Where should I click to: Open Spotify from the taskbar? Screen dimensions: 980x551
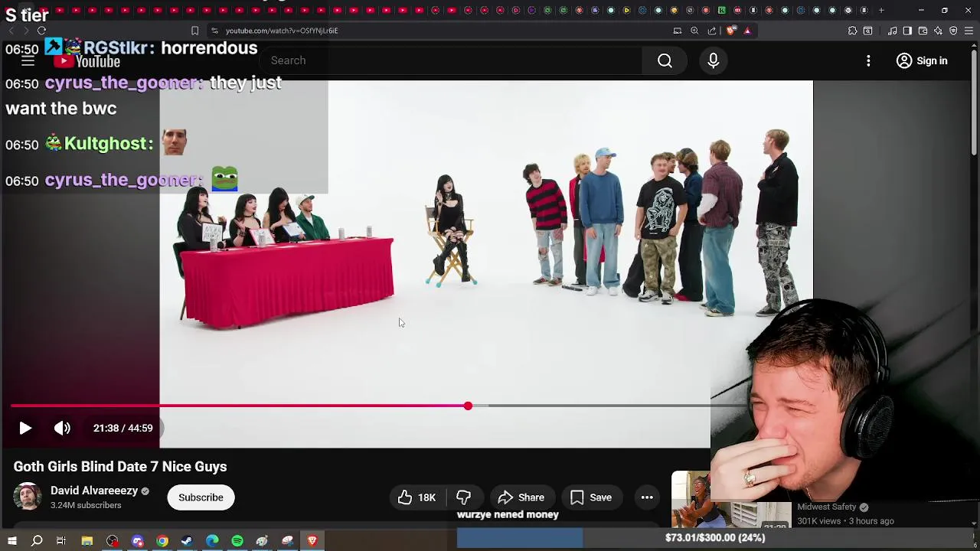coord(237,541)
